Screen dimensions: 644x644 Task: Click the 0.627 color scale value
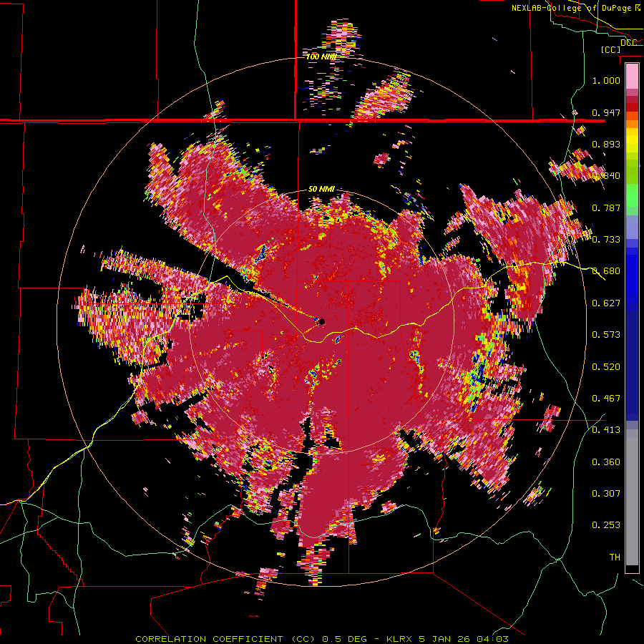(x=606, y=303)
